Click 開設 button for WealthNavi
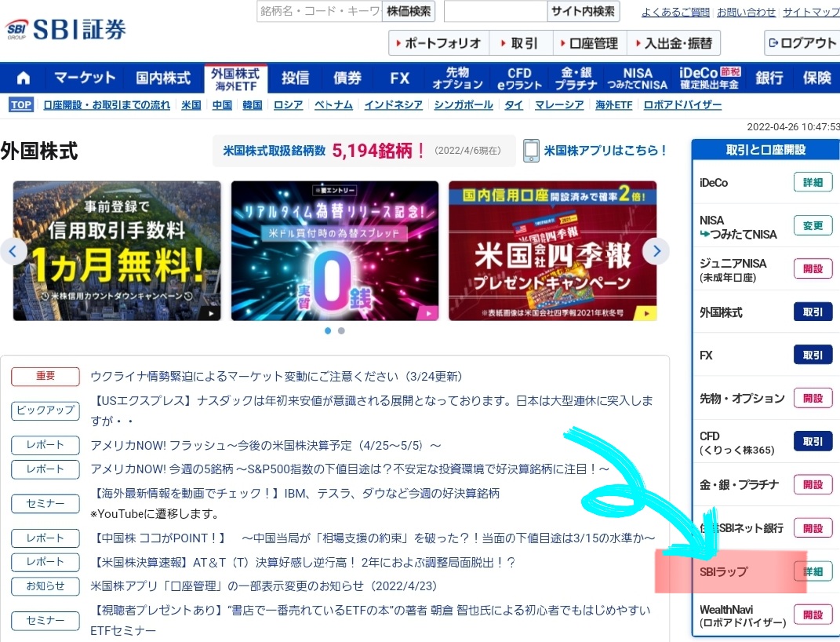This screenshot has width=840, height=642. [x=813, y=615]
